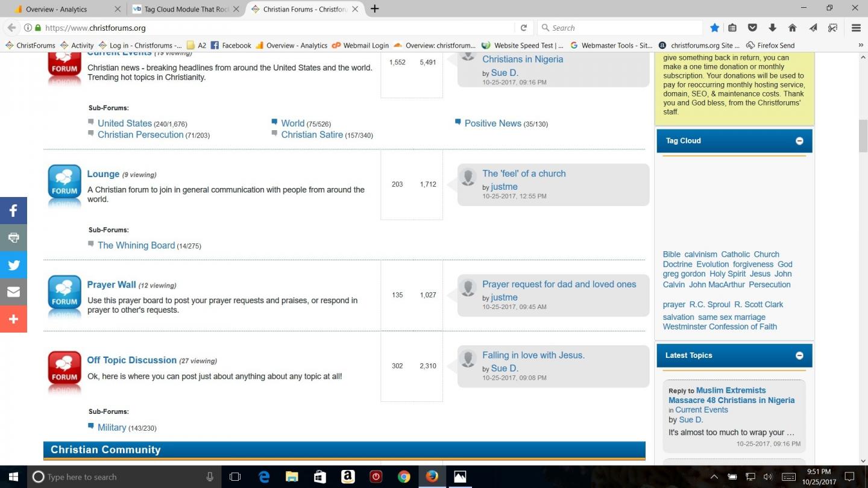The width and height of the screenshot is (868, 488).
Task: Open the Prayer Wall forum
Action: (112, 285)
